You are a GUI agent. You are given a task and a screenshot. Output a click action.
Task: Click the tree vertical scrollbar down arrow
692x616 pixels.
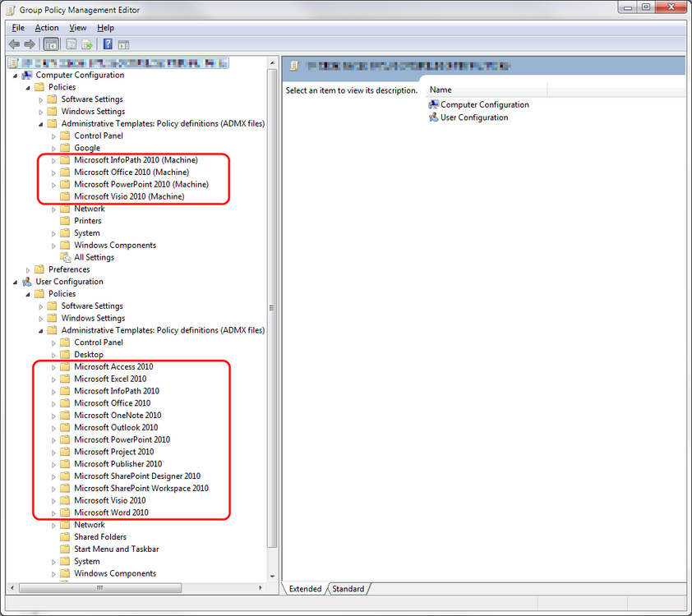point(272,577)
